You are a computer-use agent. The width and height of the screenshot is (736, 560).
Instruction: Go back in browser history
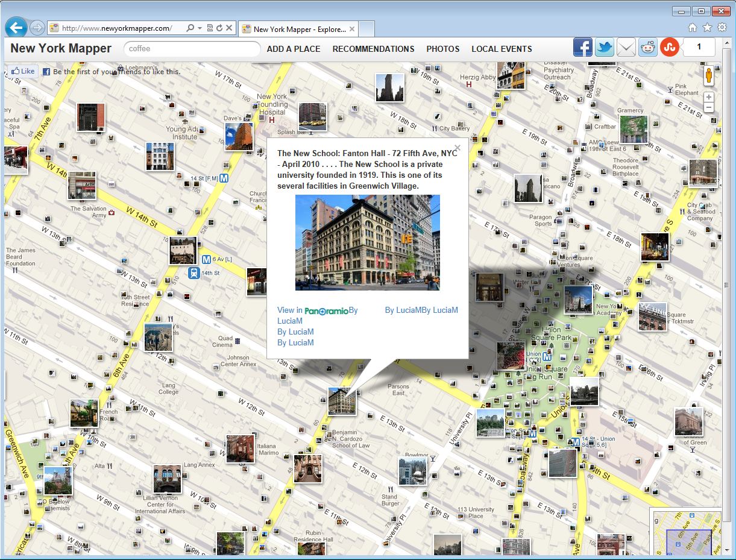(17, 28)
